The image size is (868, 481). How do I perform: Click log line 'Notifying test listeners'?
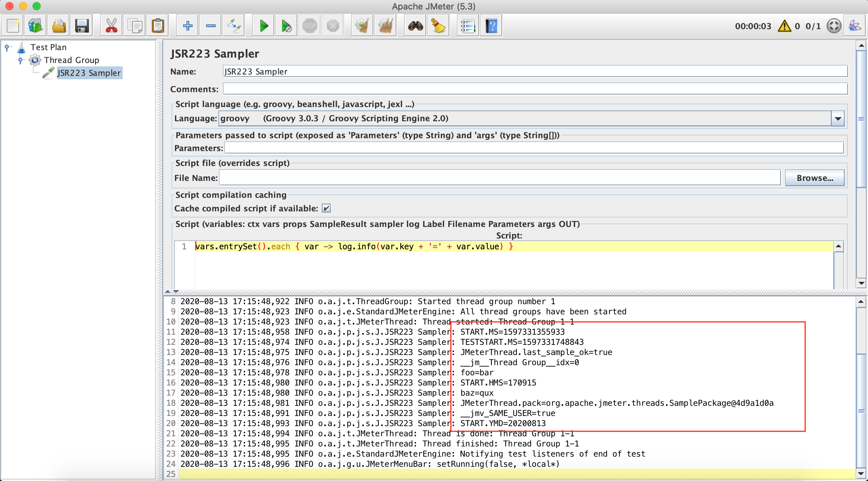[x=552, y=454]
